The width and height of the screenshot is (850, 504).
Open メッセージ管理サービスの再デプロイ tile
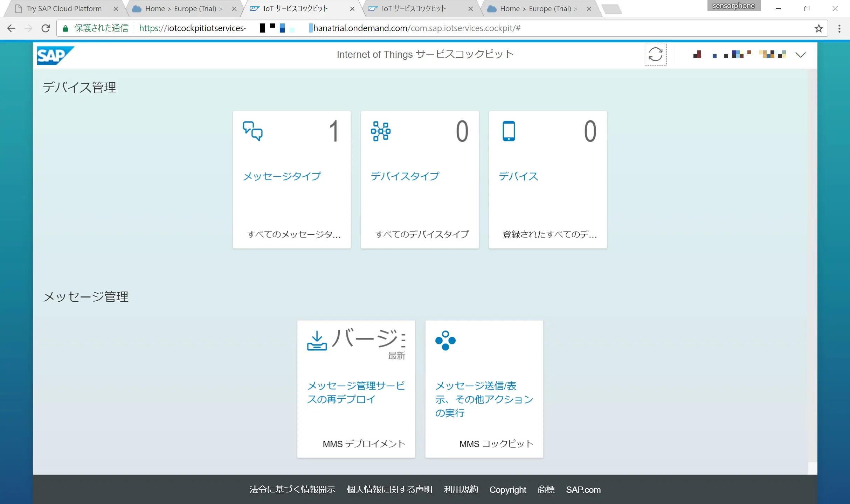pos(356,389)
